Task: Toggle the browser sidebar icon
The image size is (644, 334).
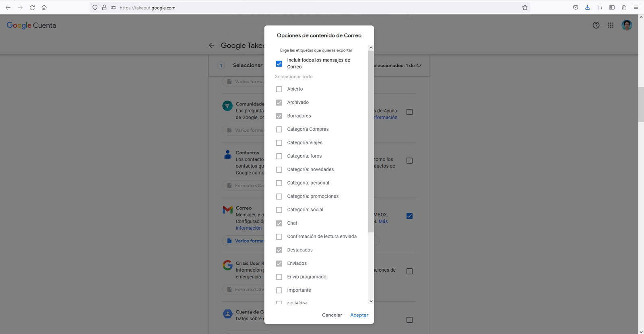Action: 612,7
